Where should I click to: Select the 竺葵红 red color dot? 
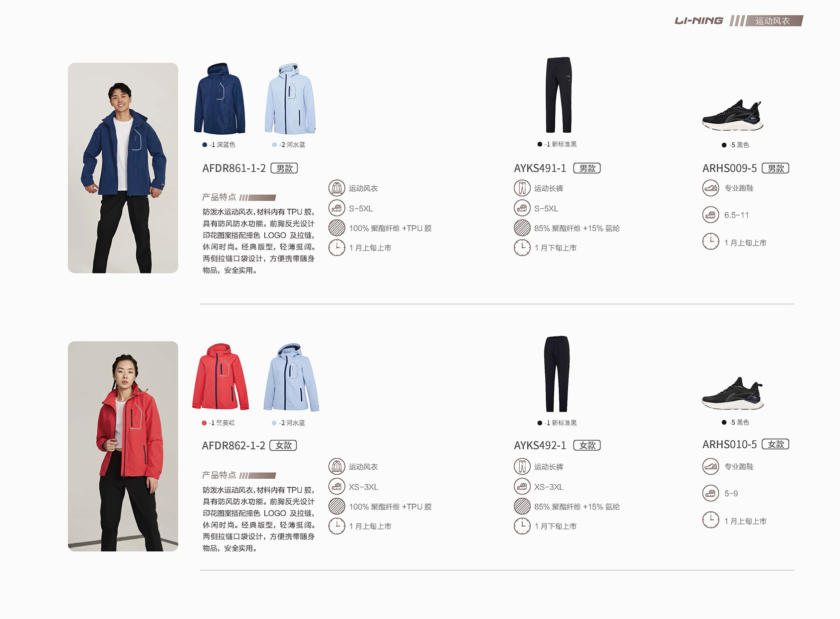pos(204,423)
